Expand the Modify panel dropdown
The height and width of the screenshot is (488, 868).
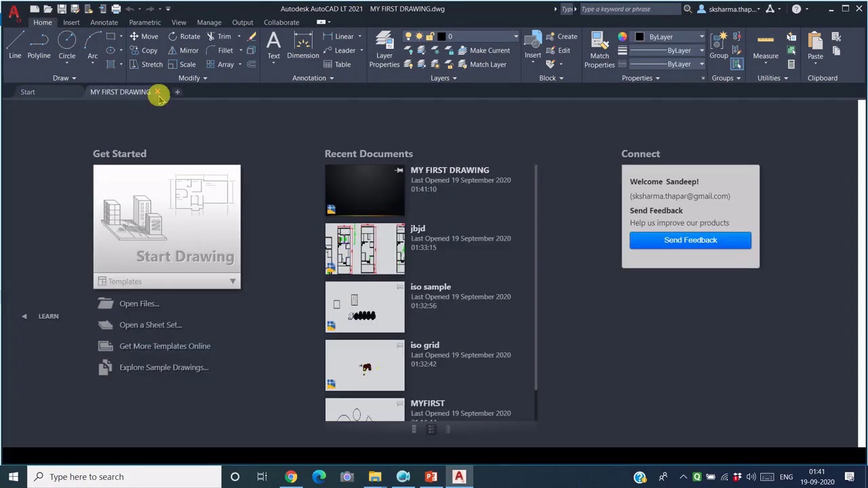tap(193, 78)
